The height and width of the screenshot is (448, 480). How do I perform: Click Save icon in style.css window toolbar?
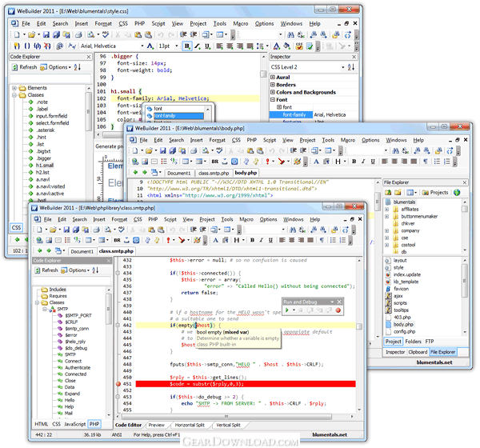point(46,35)
